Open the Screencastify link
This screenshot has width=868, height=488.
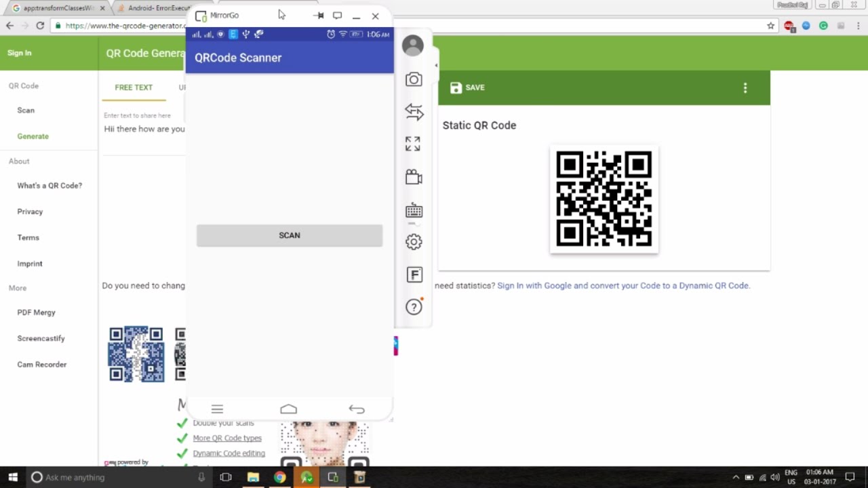[x=41, y=338]
